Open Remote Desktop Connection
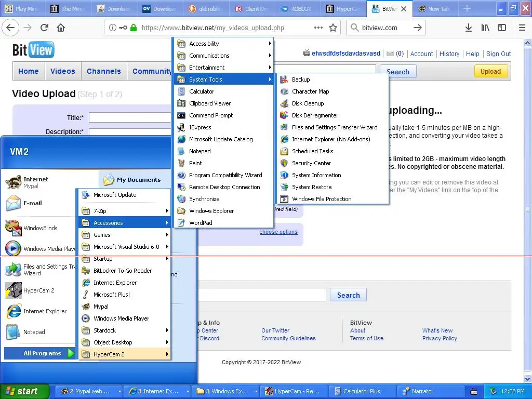 tap(224, 187)
